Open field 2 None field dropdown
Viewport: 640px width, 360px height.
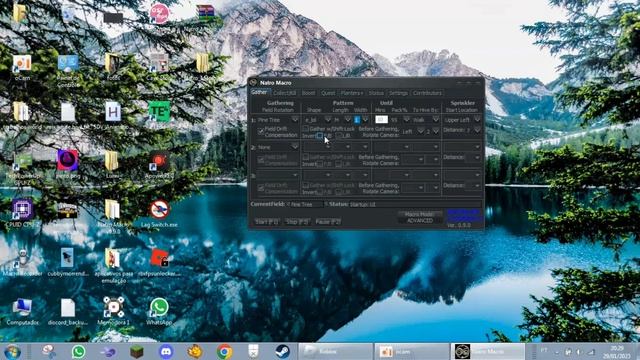(278, 147)
